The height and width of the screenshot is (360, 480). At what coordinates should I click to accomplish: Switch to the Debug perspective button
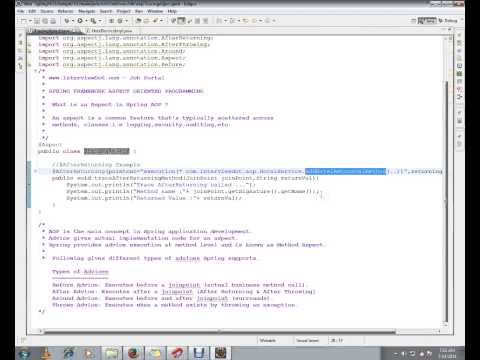(448, 21)
